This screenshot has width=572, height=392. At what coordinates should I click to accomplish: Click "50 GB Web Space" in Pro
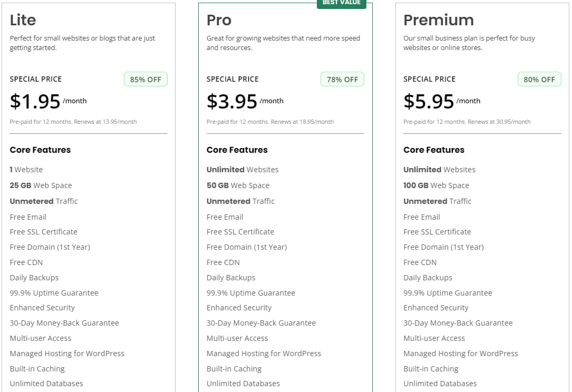point(238,185)
